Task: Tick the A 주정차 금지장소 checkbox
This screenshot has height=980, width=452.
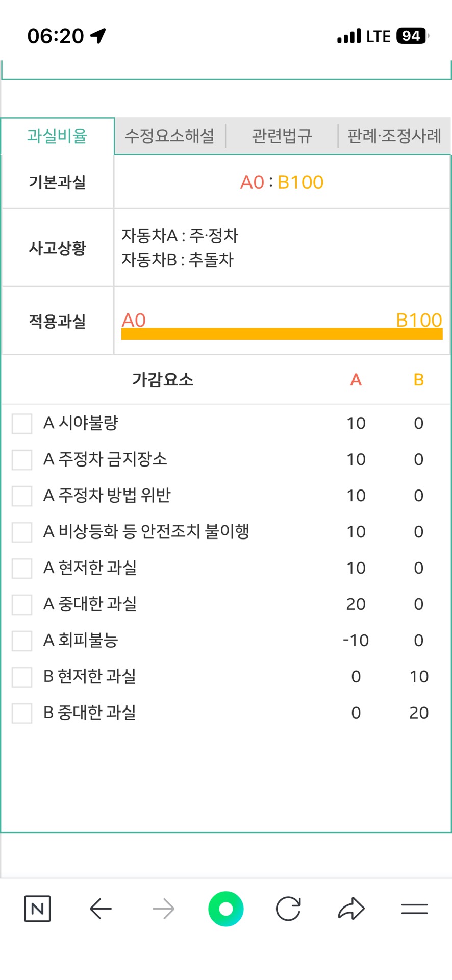Action: [x=22, y=459]
